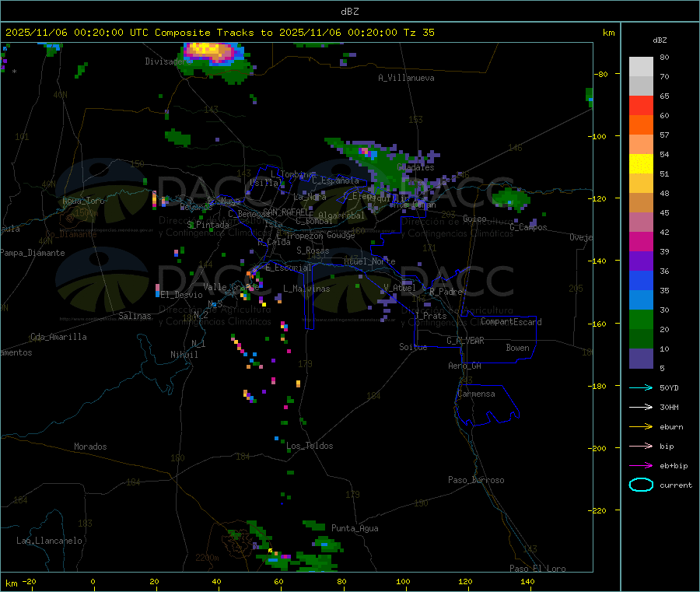Click the L_Malvinas place label

pos(306,289)
